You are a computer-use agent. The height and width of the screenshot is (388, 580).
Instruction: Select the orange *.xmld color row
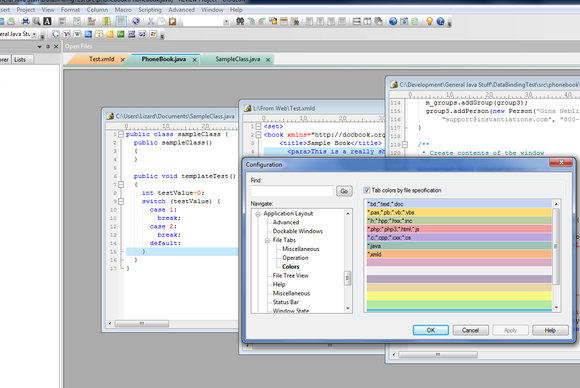tap(459, 254)
